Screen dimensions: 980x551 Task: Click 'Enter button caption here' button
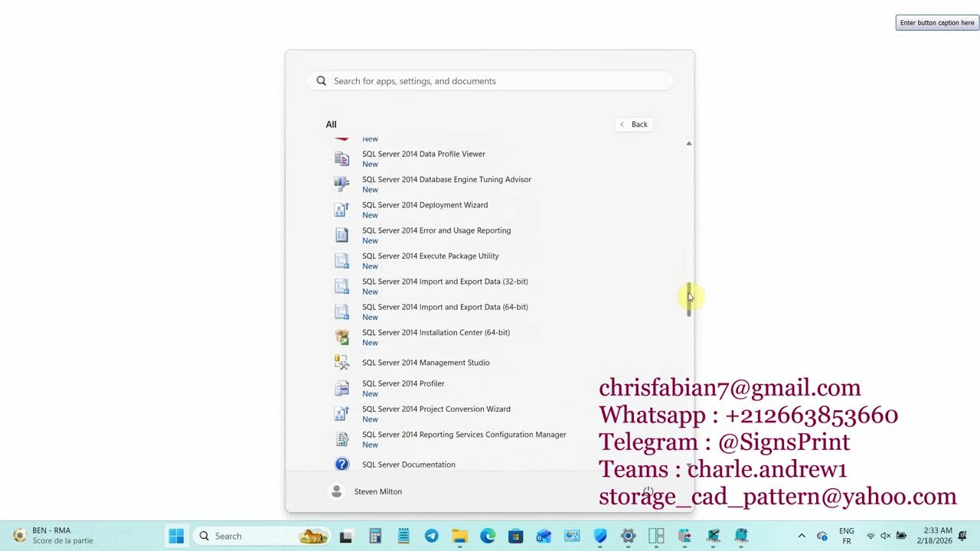(937, 23)
